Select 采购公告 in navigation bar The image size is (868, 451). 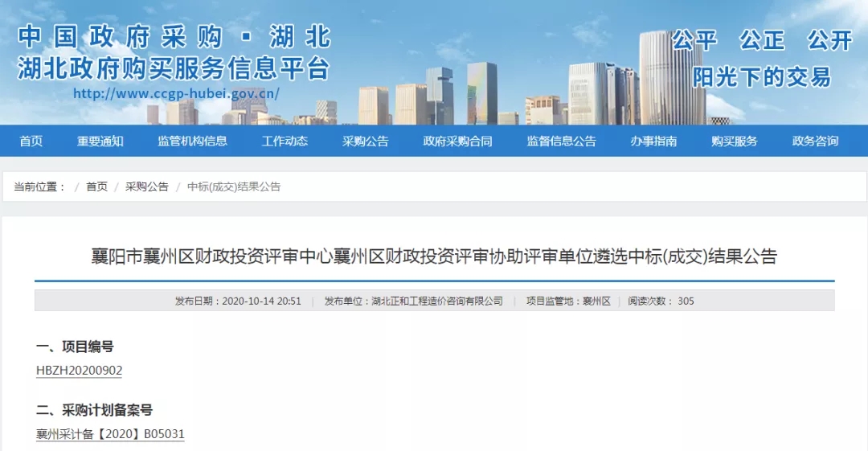366,141
